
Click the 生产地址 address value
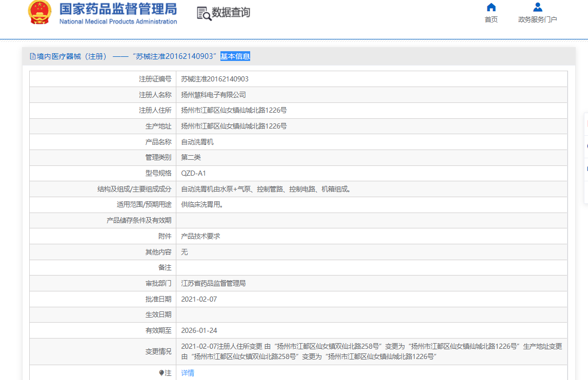pos(234,126)
